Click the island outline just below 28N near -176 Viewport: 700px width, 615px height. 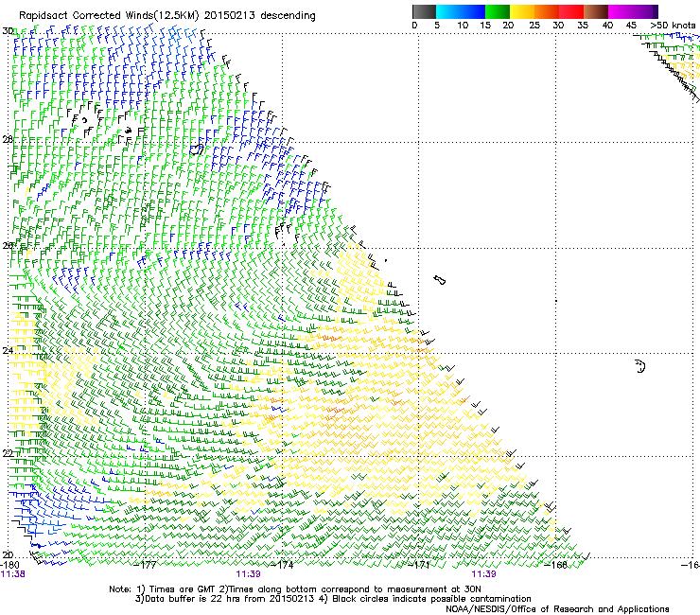pos(197,149)
